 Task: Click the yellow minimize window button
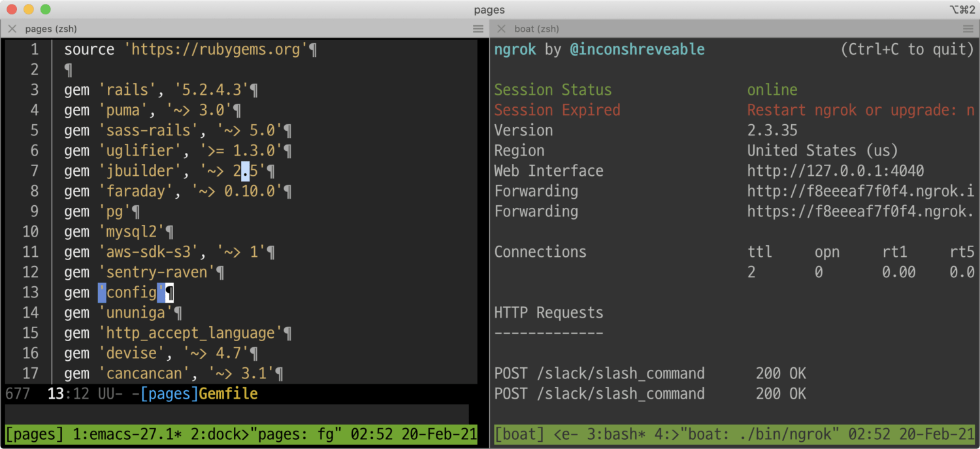coord(28,9)
